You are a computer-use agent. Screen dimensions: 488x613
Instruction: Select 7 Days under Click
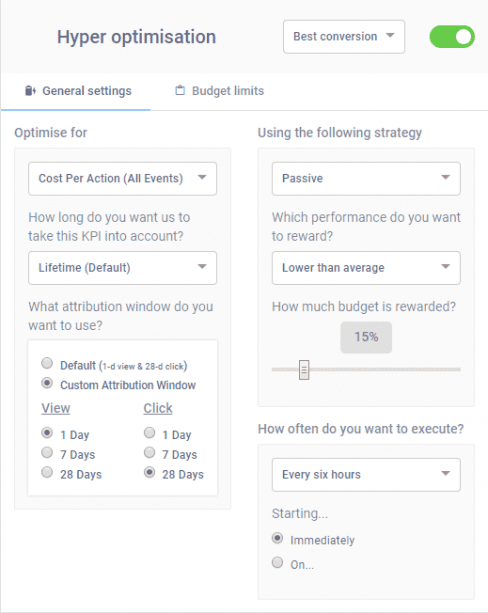(x=149, y=452)
